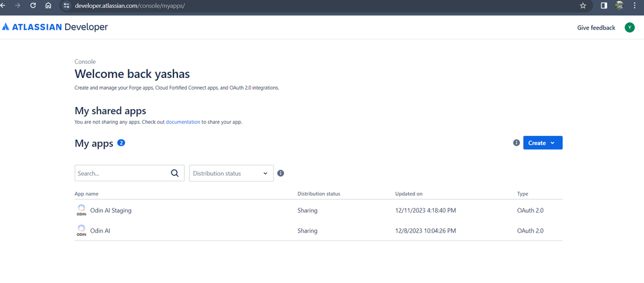
Task: Reload the page with the refresh icon
Action: pyautogui.click(x=34, y=6)
